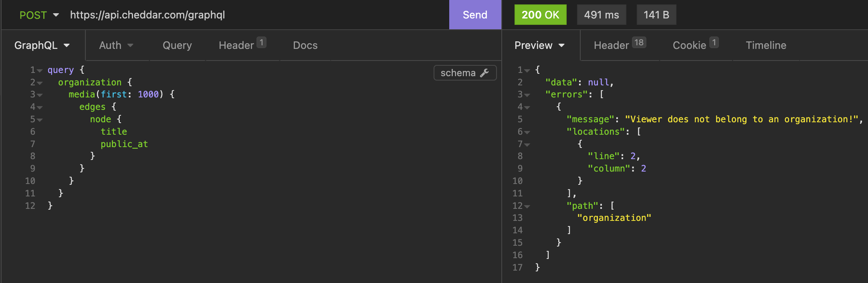Show the response Header tab
Viewport: 868px width, 283px height.
[x=619, y=45]
